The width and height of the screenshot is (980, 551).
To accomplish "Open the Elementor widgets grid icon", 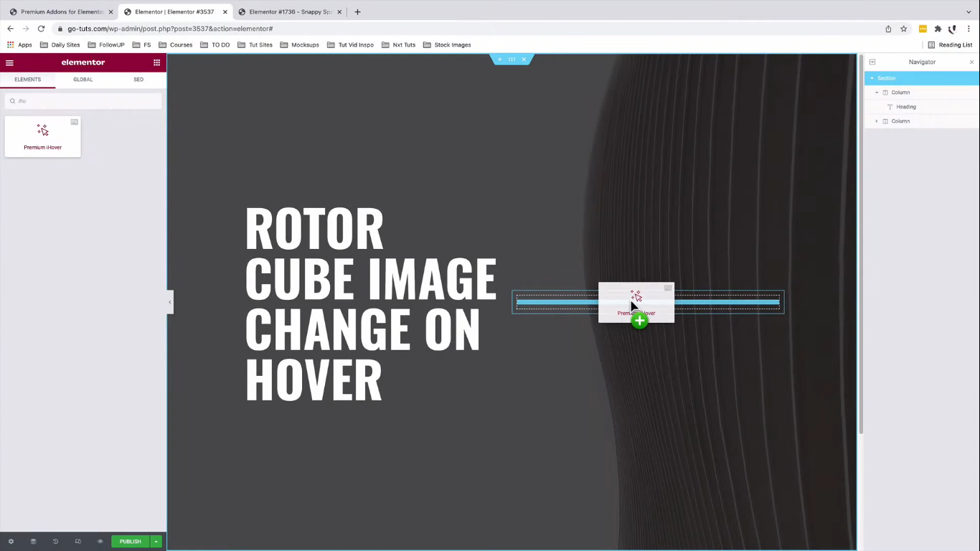I will coord(156,62).
